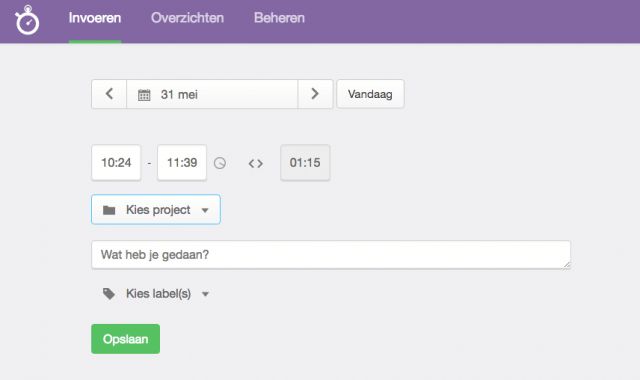Switch to the Overzichten tab
The image size is (640, 380).
pos(187,18)
